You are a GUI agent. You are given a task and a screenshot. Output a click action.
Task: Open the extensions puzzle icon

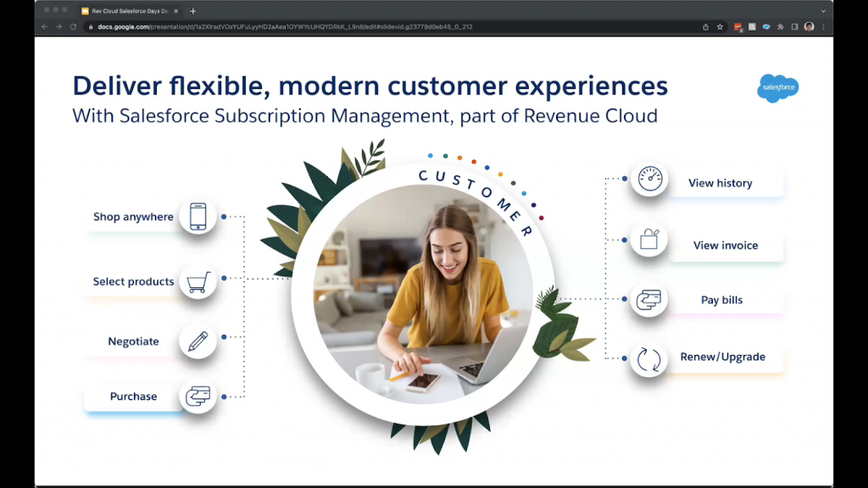click(x=781, y=26)
